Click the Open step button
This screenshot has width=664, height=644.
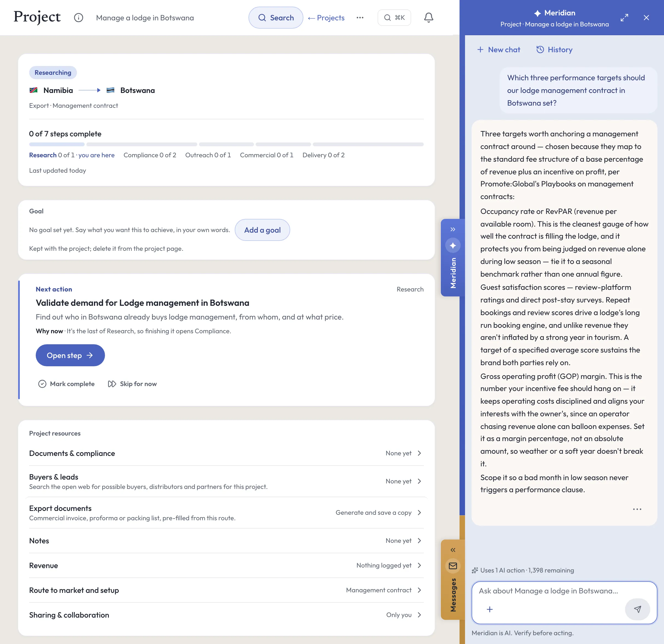70,355
